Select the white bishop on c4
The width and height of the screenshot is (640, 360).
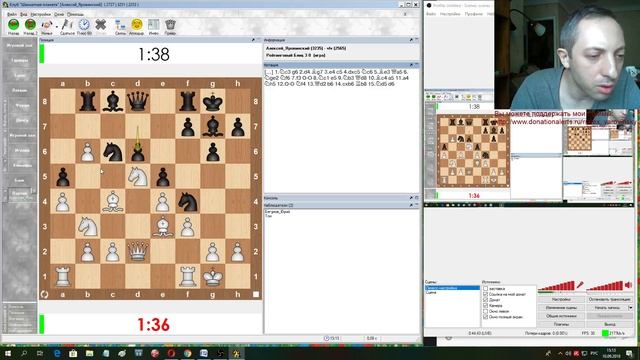coord(113,202)
